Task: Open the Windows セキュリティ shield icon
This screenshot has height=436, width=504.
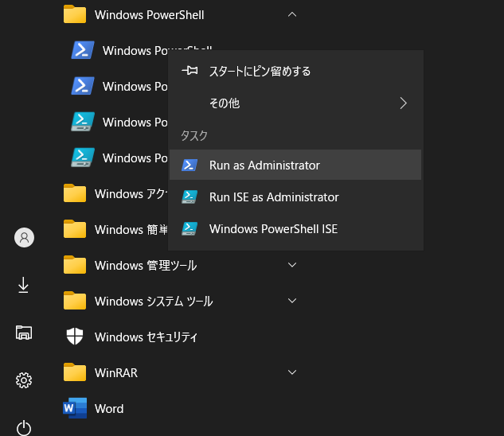Action: pyautogui.click(x=75, y=337)
